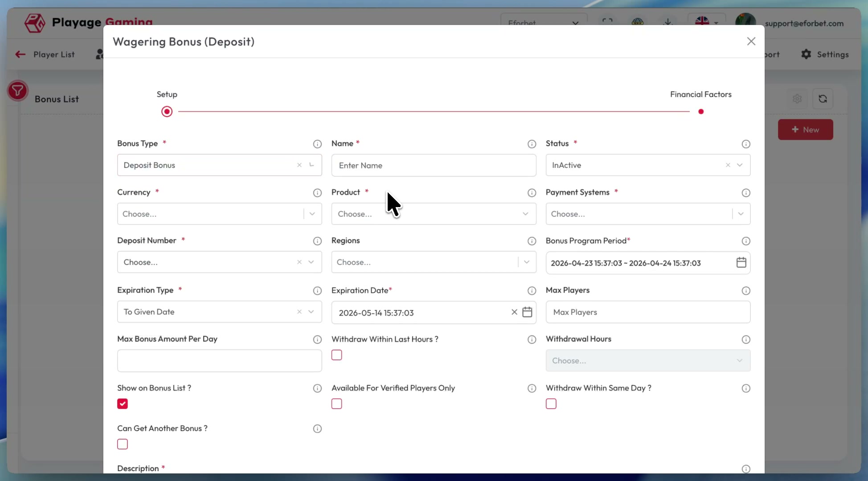
Task: Open the Bonus Type dropdown
Action: point(219,165)
